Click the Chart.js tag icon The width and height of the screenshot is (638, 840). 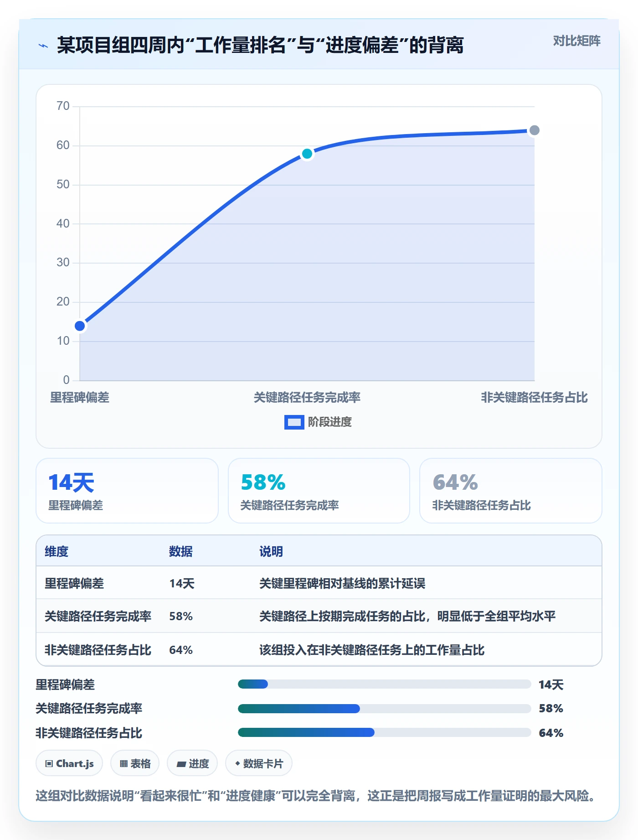coord(49,764)
